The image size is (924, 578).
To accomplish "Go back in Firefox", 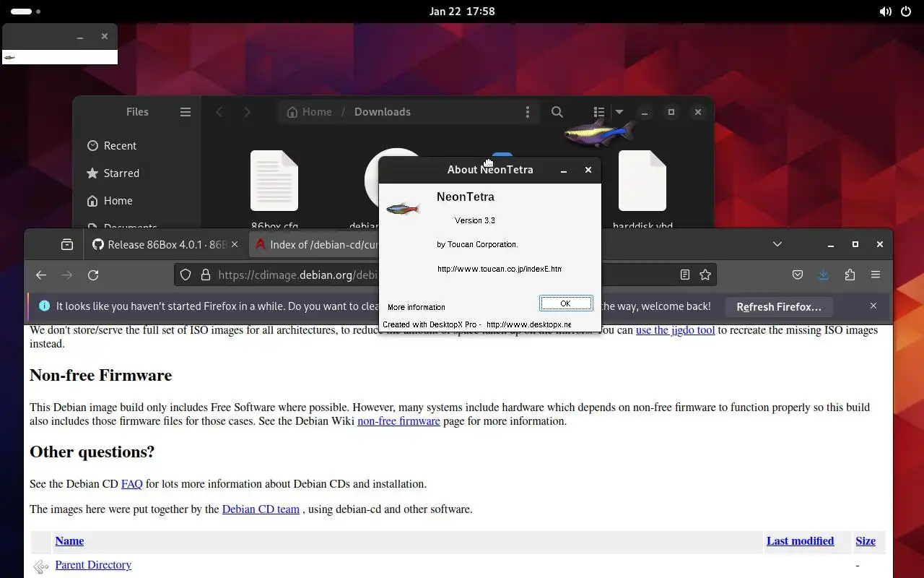I will coord(41,275).
